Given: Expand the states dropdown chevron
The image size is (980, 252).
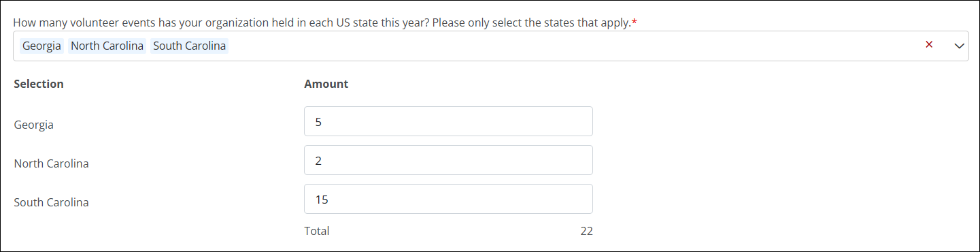Looking at the screenshot, I should [x=960, y=46].
